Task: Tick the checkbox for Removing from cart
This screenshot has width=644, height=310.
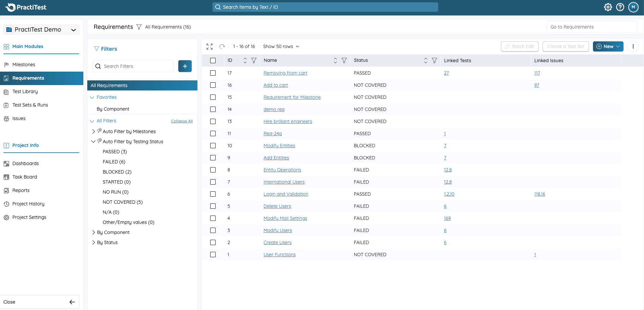Action: click(x=213, y=73)
